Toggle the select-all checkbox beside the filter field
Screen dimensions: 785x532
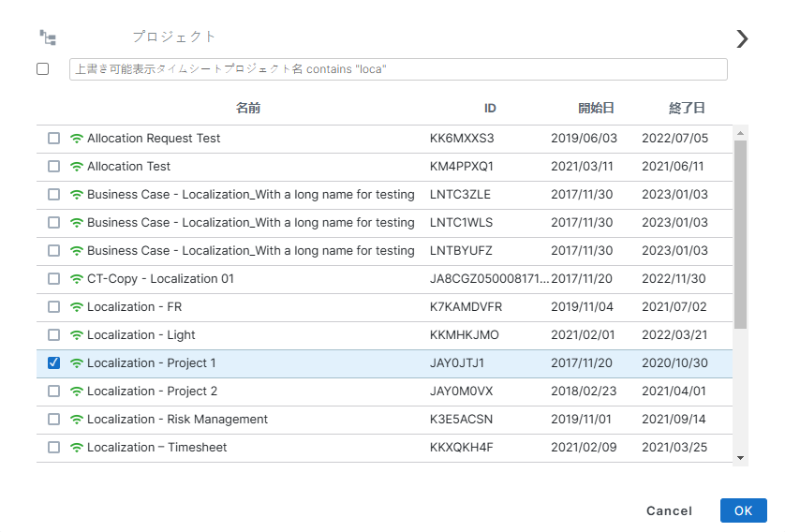[x=43, y=69]
